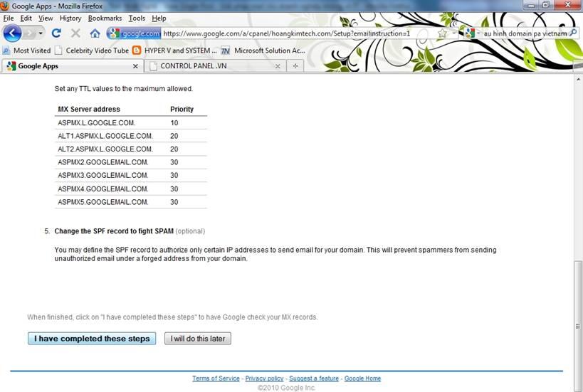Screen dimensions: 583x392
Task: Open HYPER V and SYSTEM bookmark
Action: click(174, 51)
